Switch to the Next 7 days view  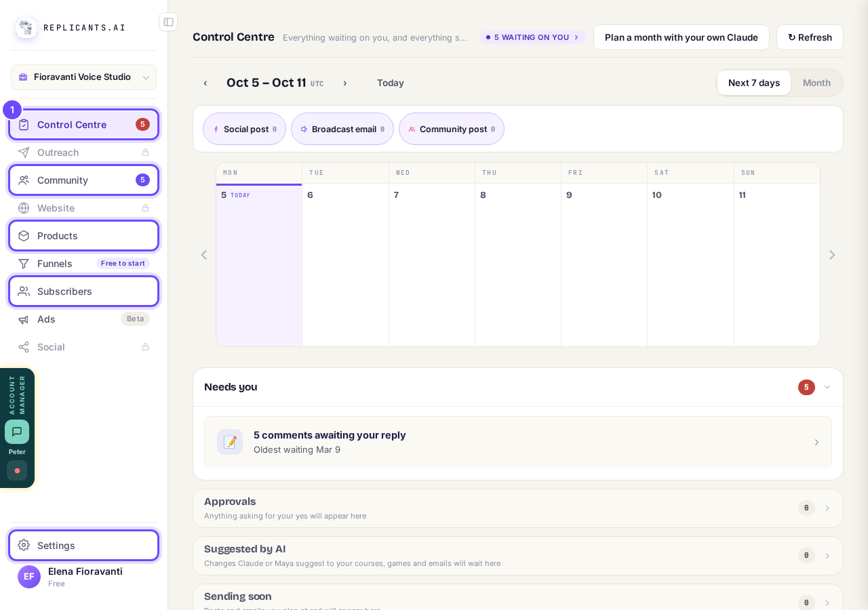coord(754,83)
